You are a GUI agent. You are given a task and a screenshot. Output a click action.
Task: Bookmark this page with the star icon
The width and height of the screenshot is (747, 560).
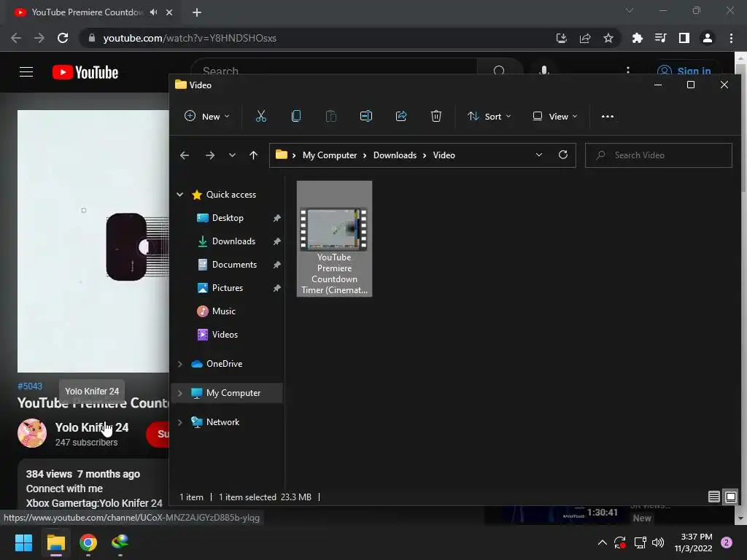tap(608, 38)
